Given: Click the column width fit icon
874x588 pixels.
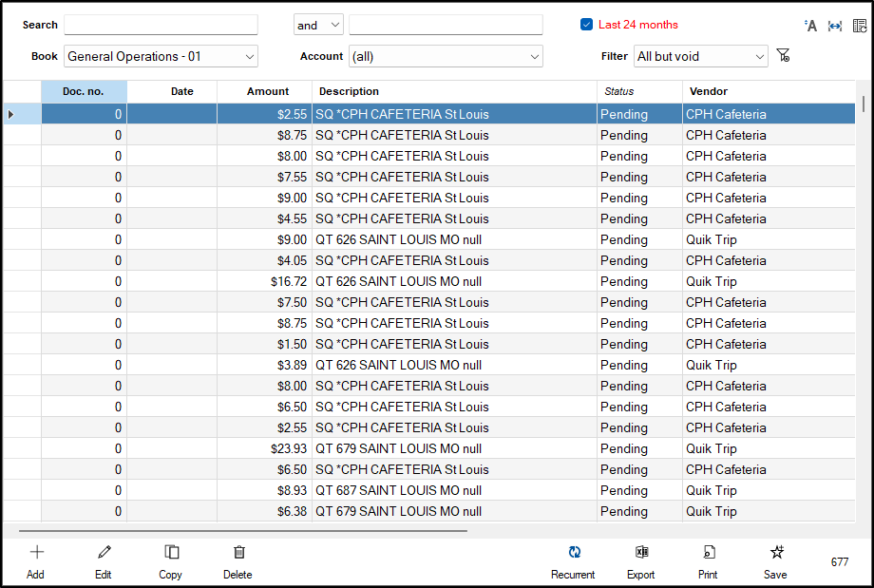Looking at the screenshot, I should pos(834,26).
